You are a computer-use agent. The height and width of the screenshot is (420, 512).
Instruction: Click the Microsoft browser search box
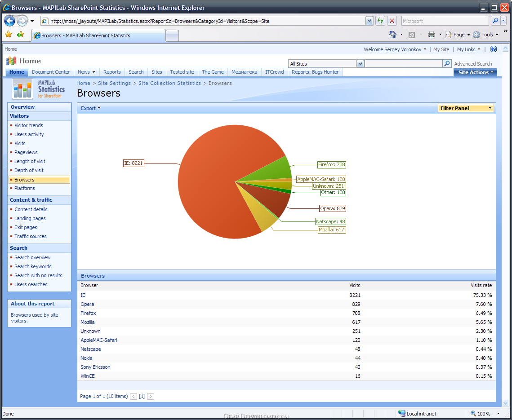coord(445,21)
